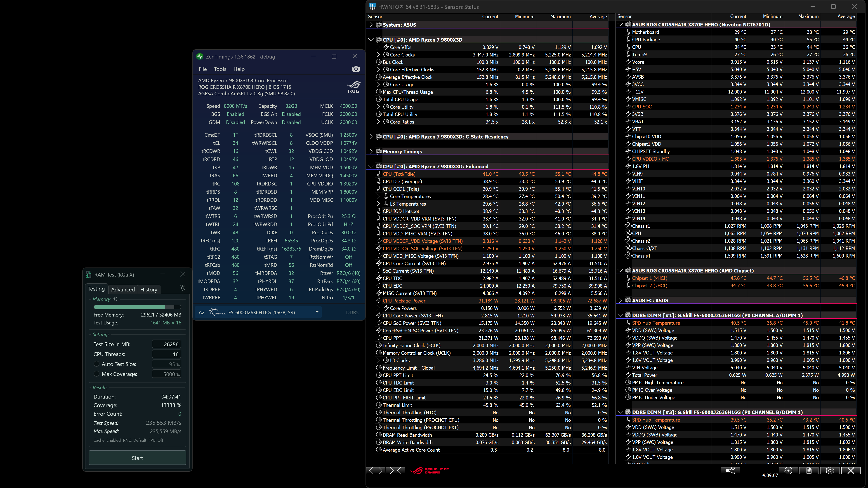Click the ZenTimings screenshot camera icon
Screen dimensions: 868x488
[356, 69]
